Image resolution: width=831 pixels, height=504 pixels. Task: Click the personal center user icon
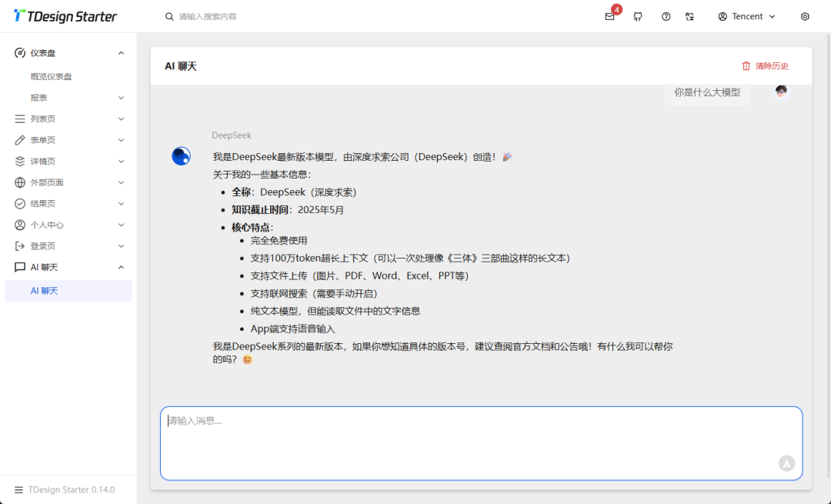pos(19,225)
